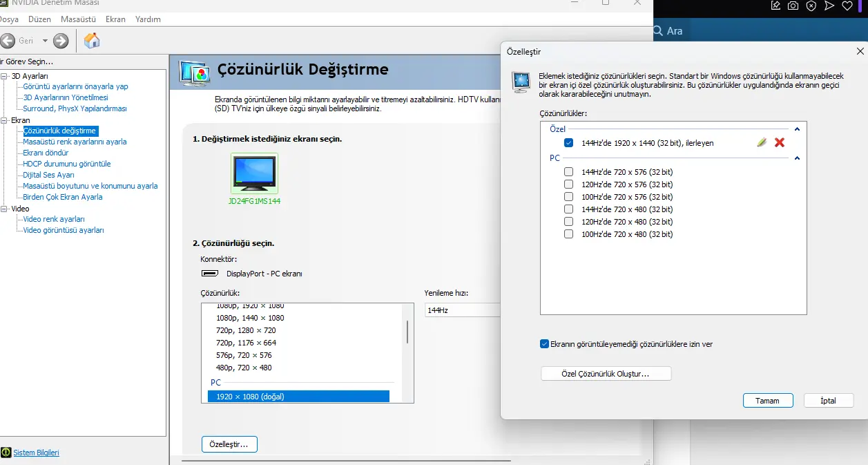This screenshot has width=868, height=465.
Task: Open Masaüstü renk ayarlarını ayarla
Action: [x=75, y=142]
